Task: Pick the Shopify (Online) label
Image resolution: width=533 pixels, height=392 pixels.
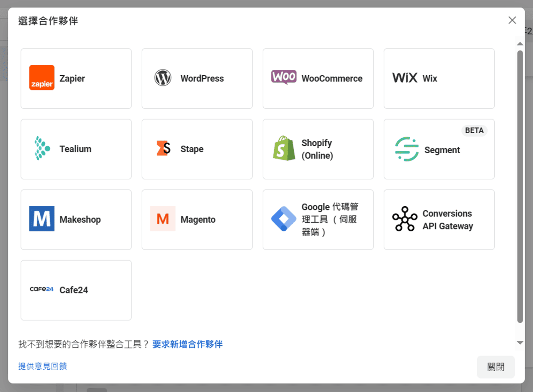Action: 317,149
